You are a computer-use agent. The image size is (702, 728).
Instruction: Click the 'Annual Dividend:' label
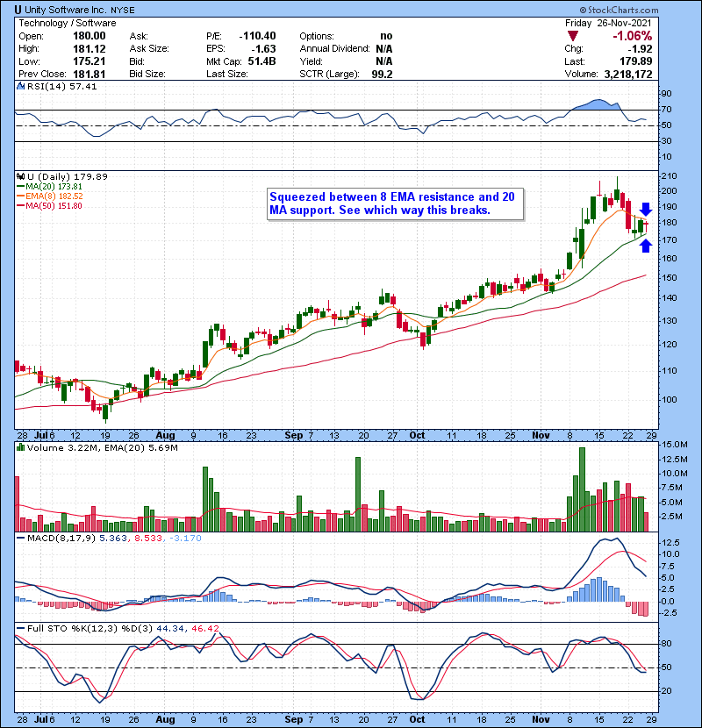[334, 49]
